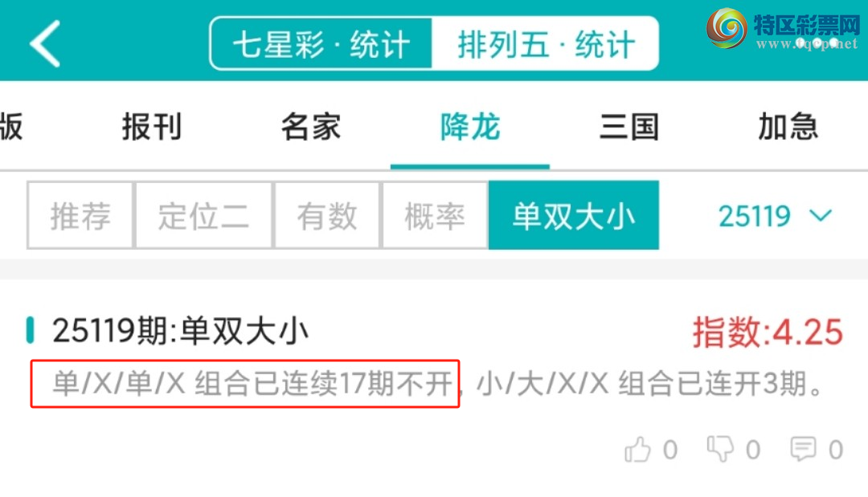Choose the 推荐 filter button
The image size is (868, 497).
tap(80, 215)
